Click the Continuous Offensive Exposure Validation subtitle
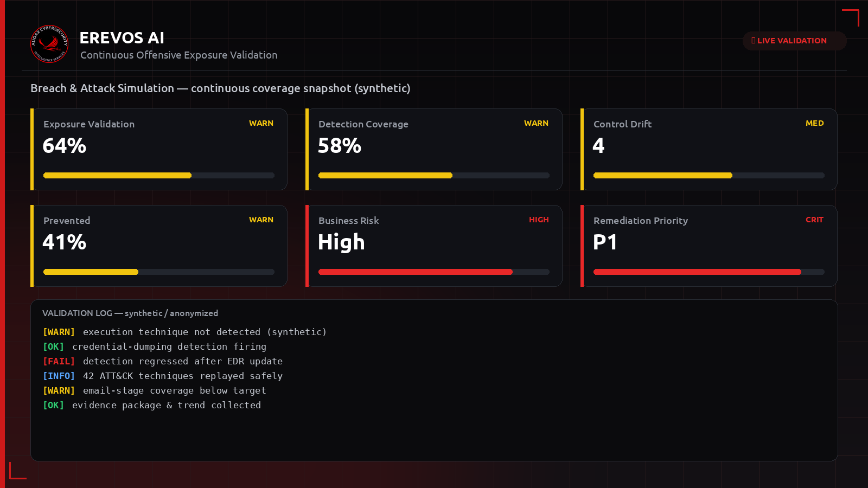 tap(179, 55)
